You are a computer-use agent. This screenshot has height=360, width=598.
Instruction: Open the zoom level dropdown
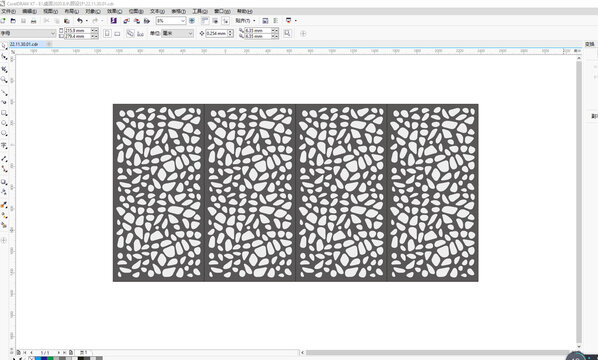pos(183,21)
